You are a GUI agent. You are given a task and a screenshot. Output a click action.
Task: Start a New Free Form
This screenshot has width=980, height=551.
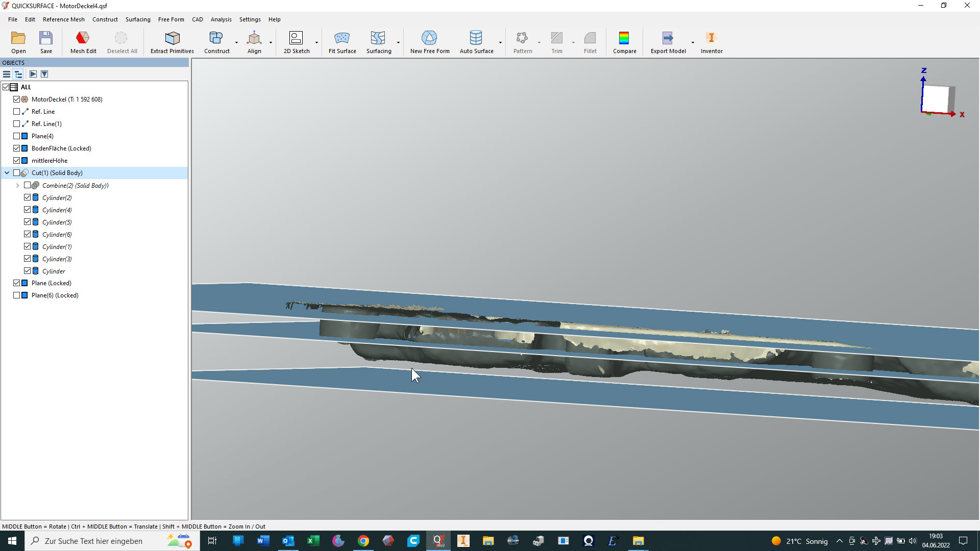click(x=429, y=42)
